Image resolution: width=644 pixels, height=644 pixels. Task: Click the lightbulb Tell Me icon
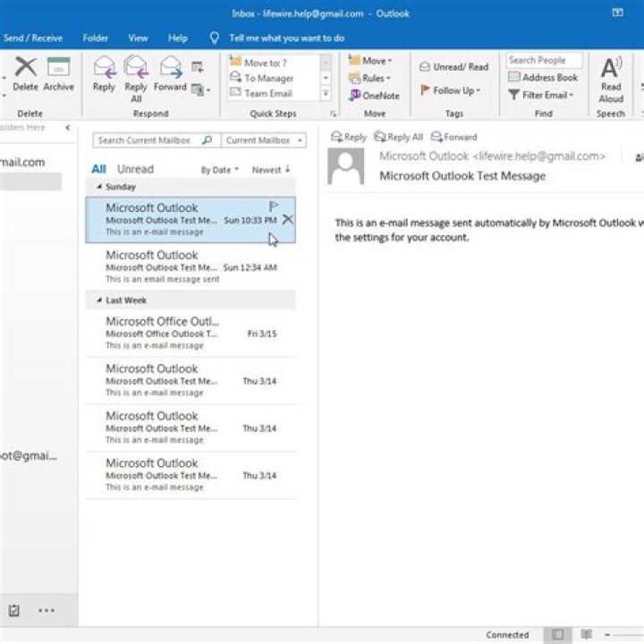(x=214, y=38)
